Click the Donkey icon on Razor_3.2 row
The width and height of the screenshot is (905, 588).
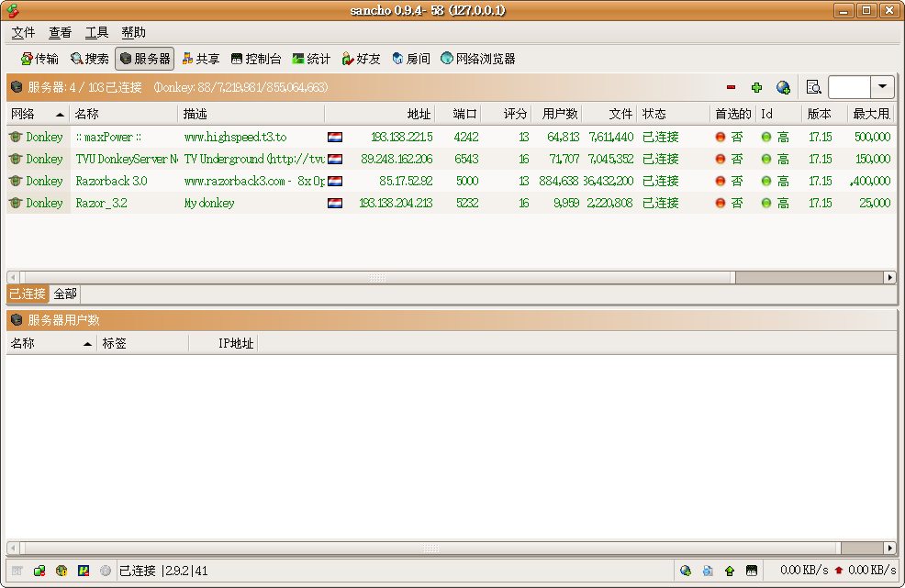tap(16, 203)
